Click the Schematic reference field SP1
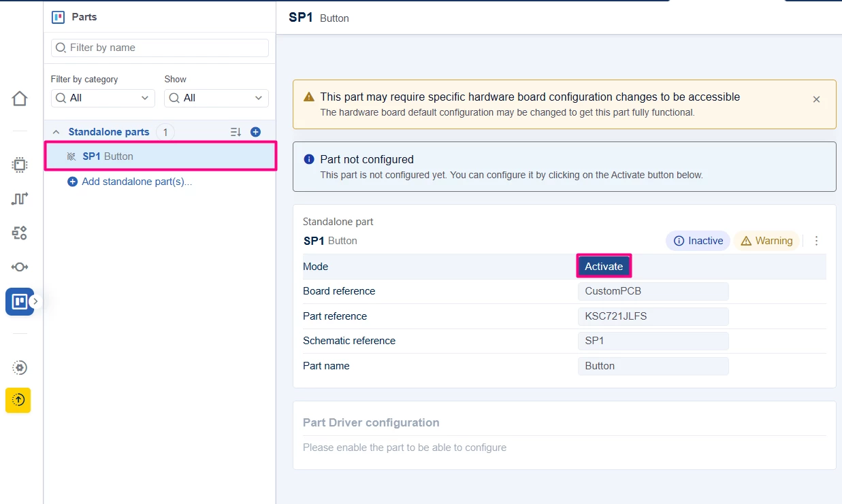The image size is (842, 504). point(653,341)
